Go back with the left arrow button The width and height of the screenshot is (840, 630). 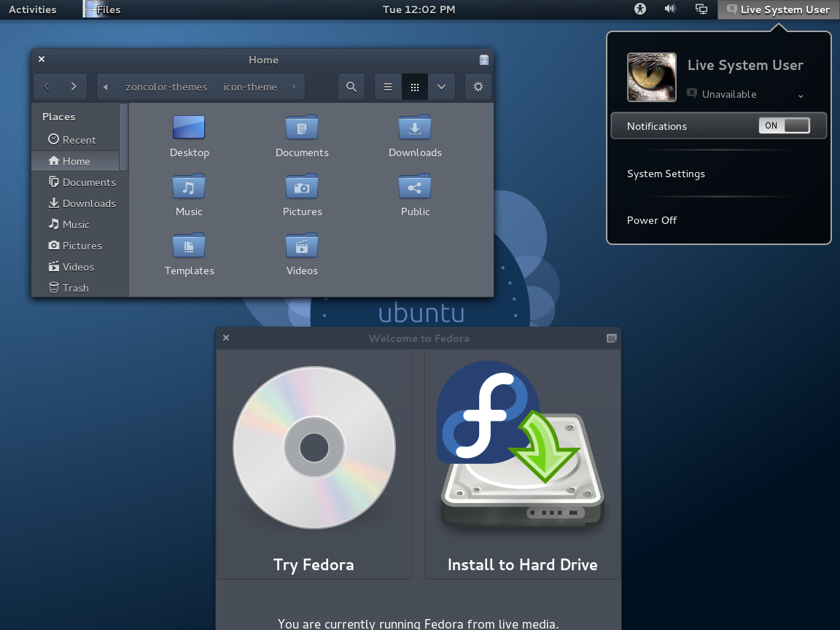47,87
